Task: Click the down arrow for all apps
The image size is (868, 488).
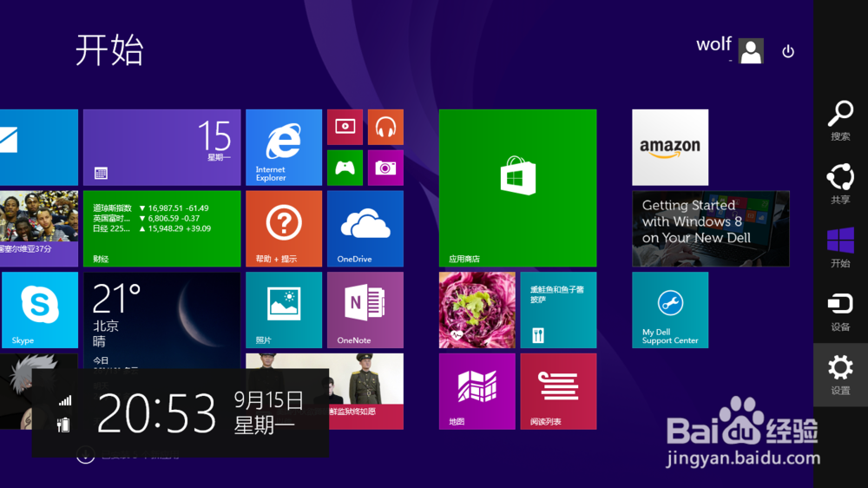Action: [x=85, y=455]
